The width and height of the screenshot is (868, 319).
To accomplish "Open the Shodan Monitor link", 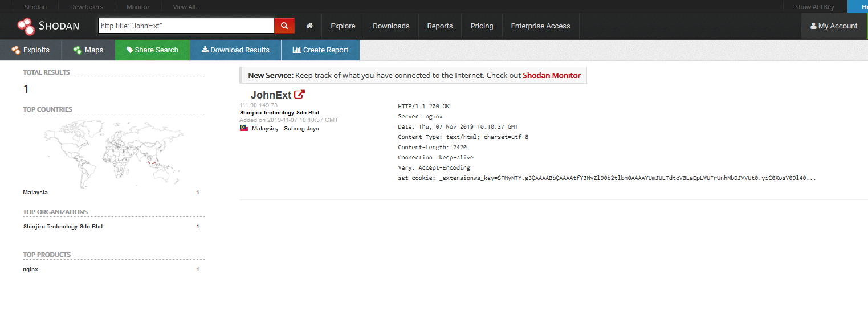I will [552, 75].
